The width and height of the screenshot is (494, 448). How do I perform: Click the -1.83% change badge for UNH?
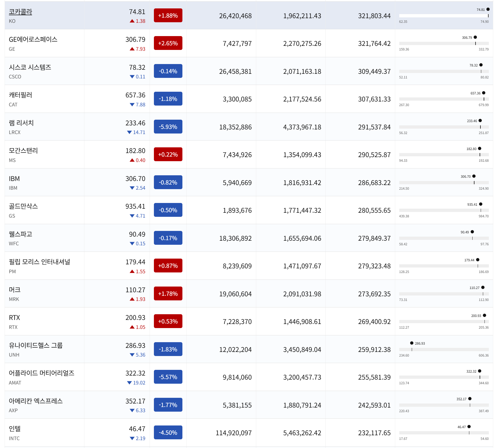tap(168, 349)
